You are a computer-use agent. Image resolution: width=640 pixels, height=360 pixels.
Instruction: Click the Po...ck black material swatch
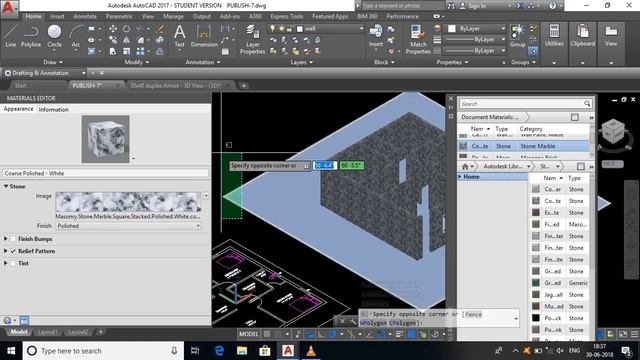pos(536,318)
